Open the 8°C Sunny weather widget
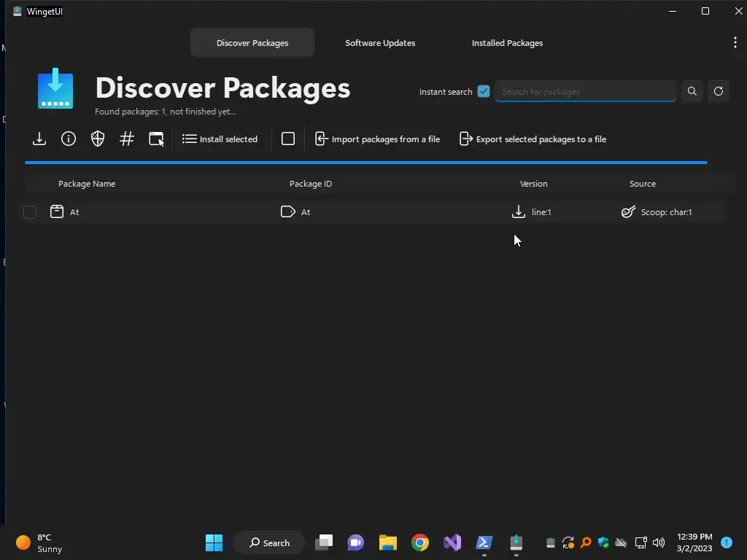Screen dimensions: 747x560 pos(39,542)
